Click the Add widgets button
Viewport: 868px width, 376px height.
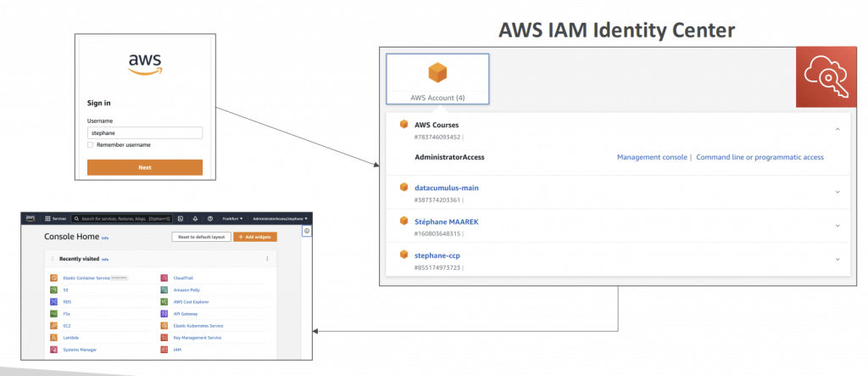(x=255, y=237)
